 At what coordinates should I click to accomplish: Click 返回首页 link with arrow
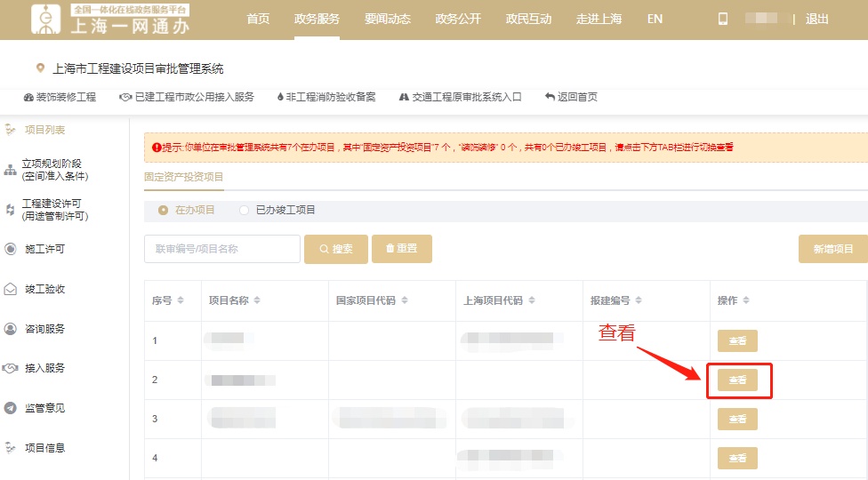point(571,97)
